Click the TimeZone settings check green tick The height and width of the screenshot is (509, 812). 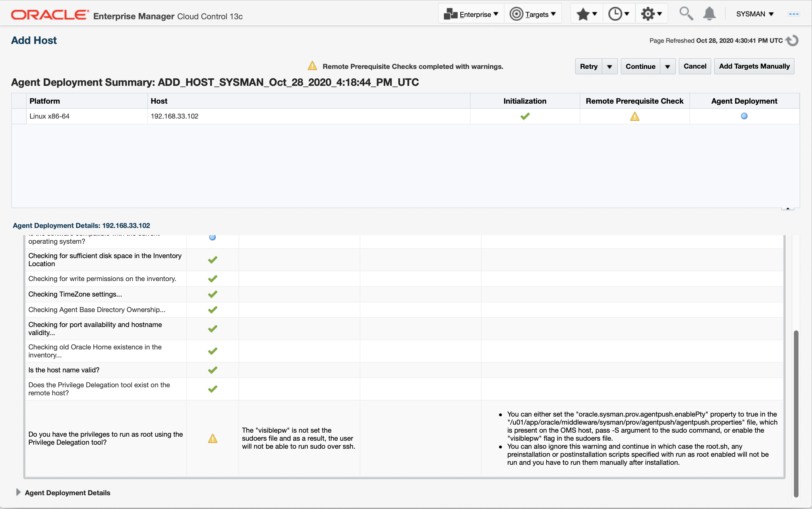click(212, 294)
